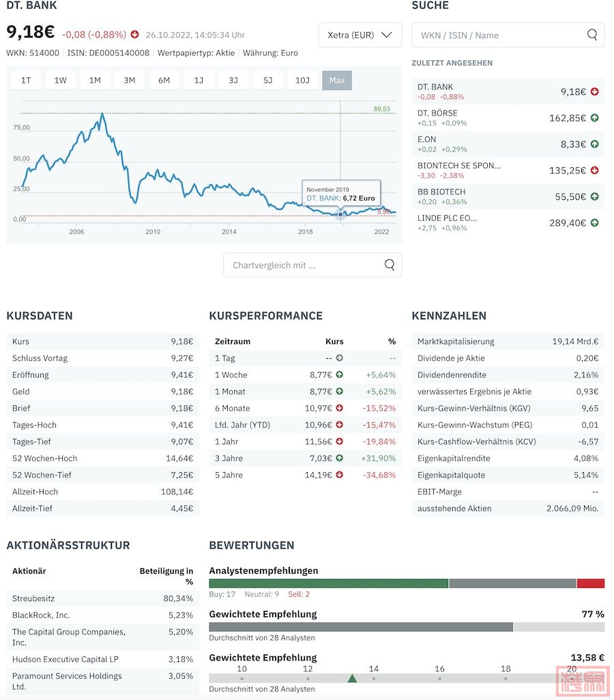Click the 77 % weighted recommendation bar
The height and width of the screenshot is (700, 614).
tap(407, 627)
